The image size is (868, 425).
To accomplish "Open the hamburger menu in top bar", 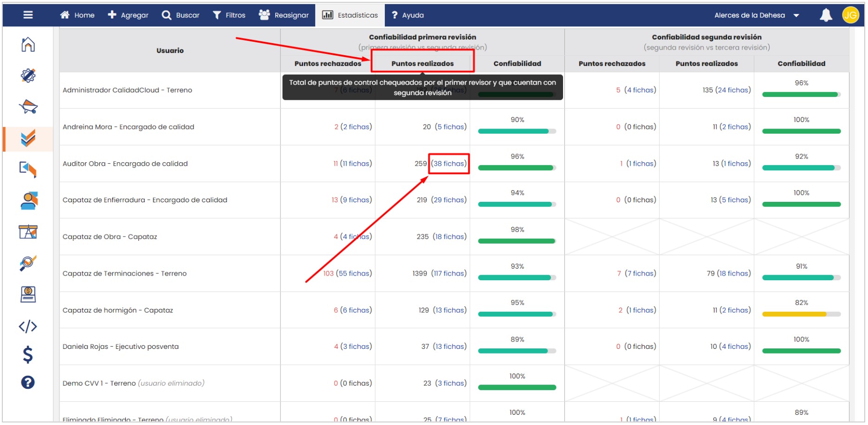I will point(28,15).
